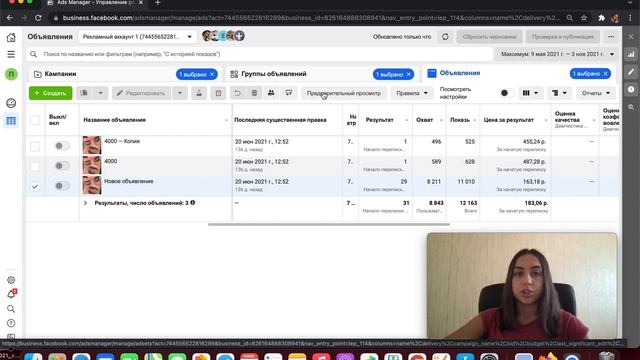Open the Facebook home icon in sidebar
Viewport: 640px width, 360px height.
(x=11, y=38)
